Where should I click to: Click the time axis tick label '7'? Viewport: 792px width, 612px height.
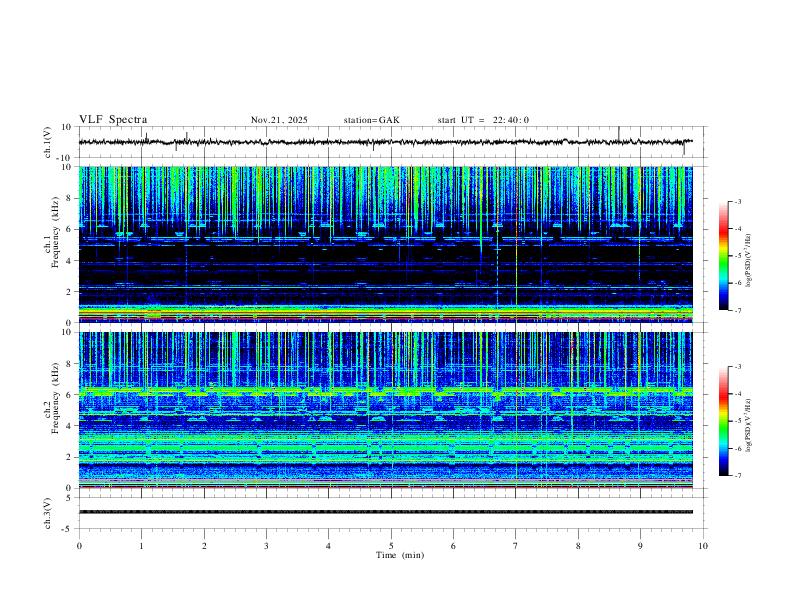[516, 546]
